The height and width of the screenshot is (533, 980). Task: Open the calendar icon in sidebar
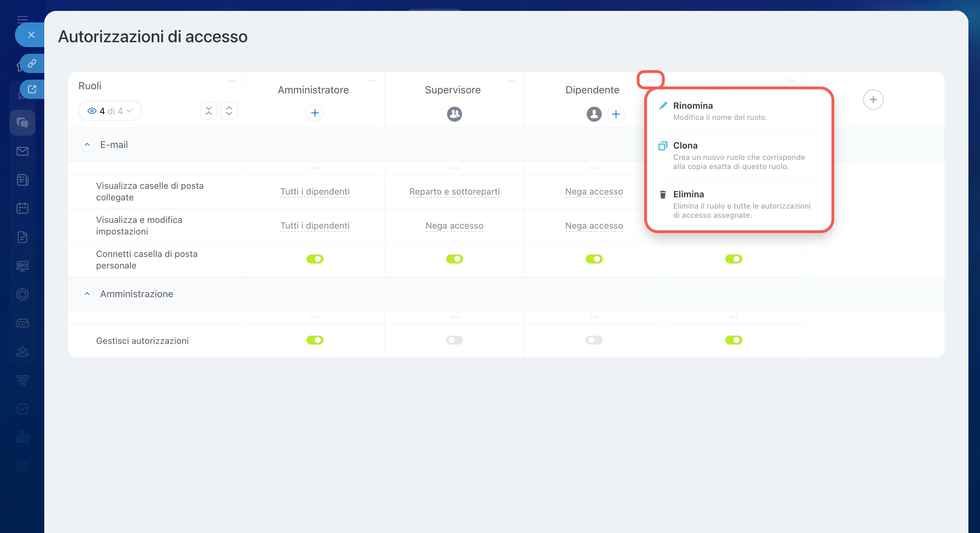[22, 208]
